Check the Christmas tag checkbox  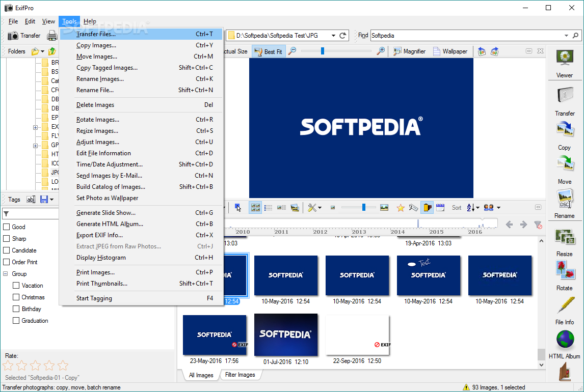pos(16,297)
